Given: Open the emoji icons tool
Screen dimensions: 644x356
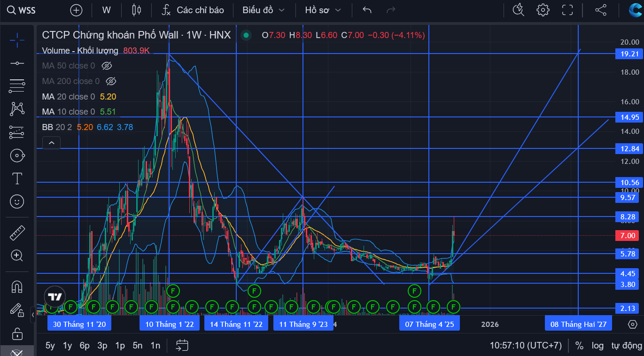Looking at the screenshot, I should pyautogui.click(x=17, y=201).
